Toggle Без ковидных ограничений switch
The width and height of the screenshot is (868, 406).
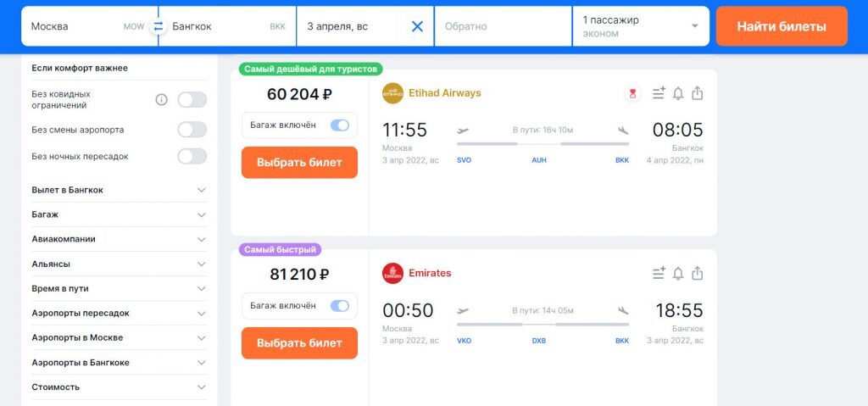(192, 100)
